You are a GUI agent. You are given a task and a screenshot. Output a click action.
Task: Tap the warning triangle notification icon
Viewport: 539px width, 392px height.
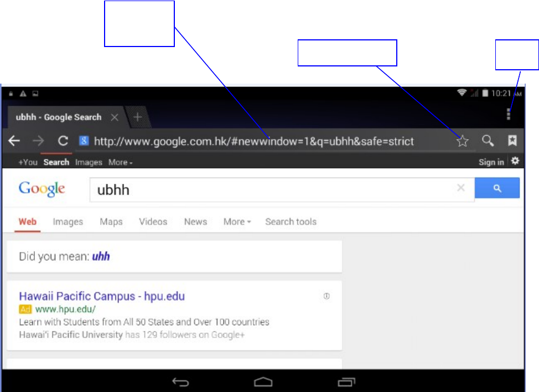(x=23, y=94)
